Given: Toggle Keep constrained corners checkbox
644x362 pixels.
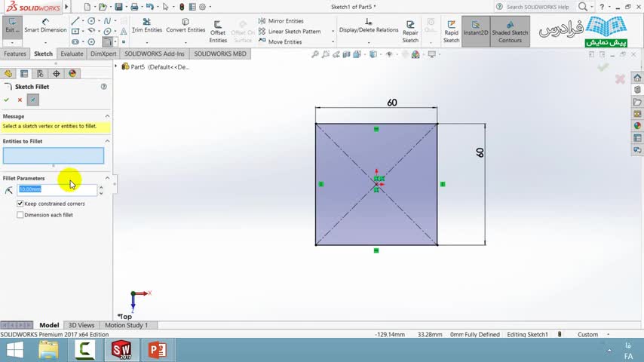Looking at the screenshot, I should (20, 204).
